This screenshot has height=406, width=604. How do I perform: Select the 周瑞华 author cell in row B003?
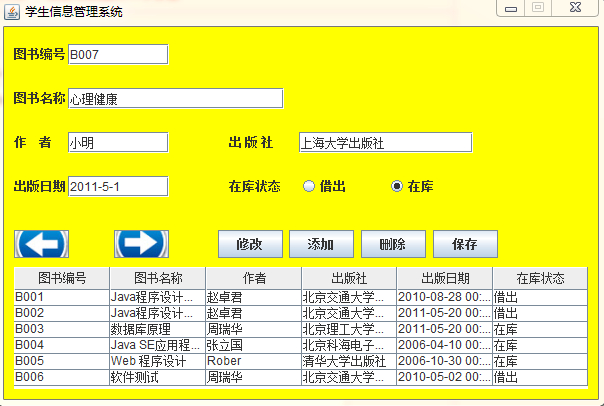[253, 329]
